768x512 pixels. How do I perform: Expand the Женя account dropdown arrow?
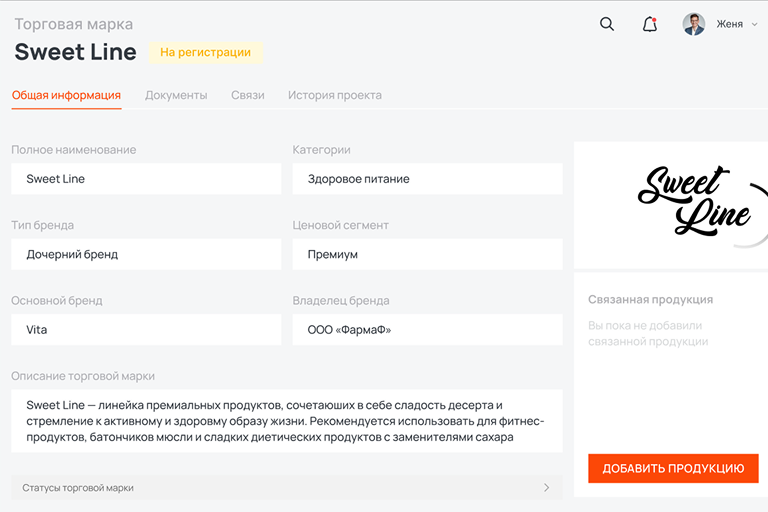point(754,25)
